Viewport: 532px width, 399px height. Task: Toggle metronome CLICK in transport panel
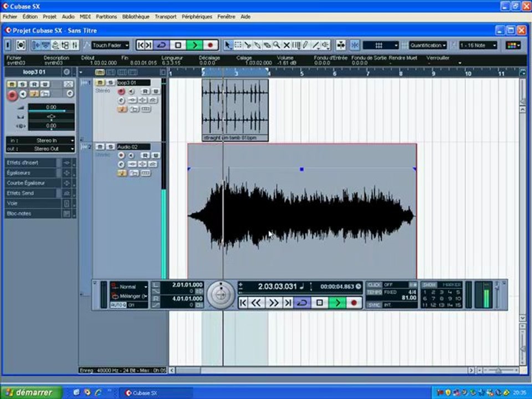374,285
